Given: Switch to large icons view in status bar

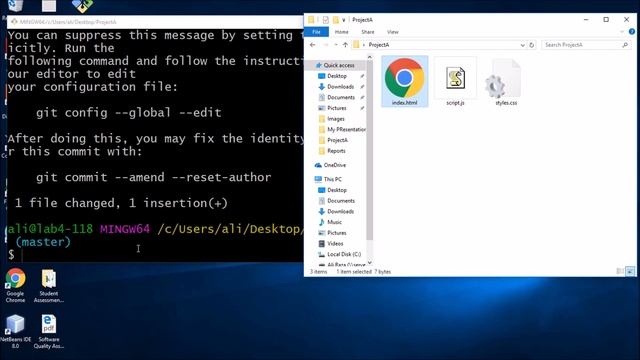Looking at the screenshot, I should [x=630, y=271].
